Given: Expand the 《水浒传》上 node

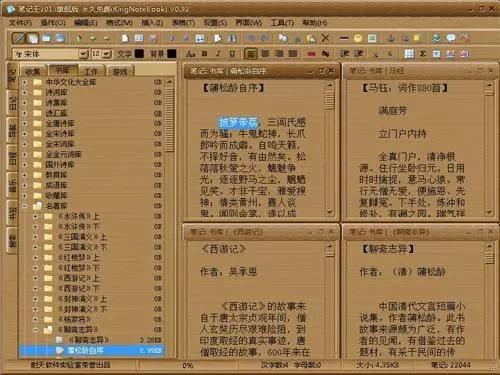Looking at the screenshot, I should coord(35,216).
